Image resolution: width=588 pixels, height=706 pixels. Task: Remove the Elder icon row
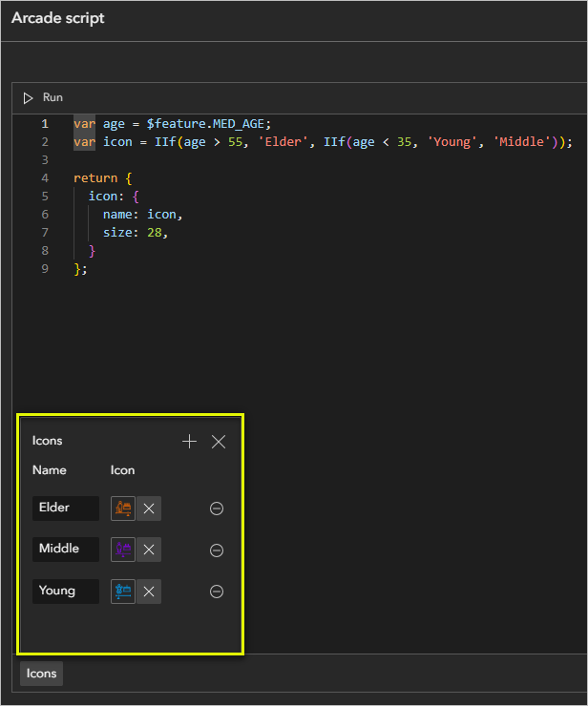[217, 509]
